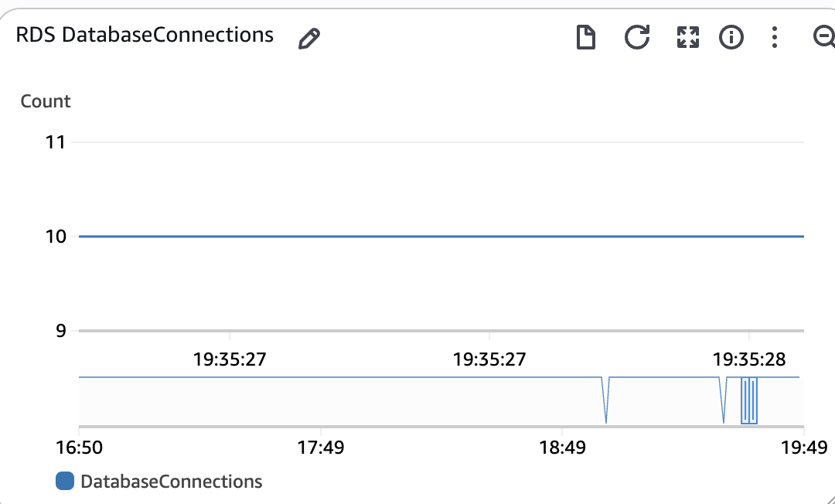Select the DatabaseConnections legend label

tap(172, 481)
